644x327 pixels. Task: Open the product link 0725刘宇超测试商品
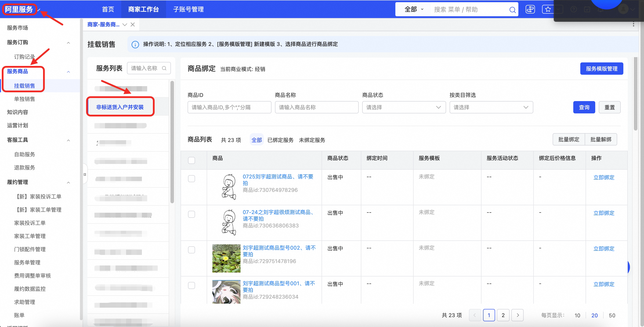278,180
